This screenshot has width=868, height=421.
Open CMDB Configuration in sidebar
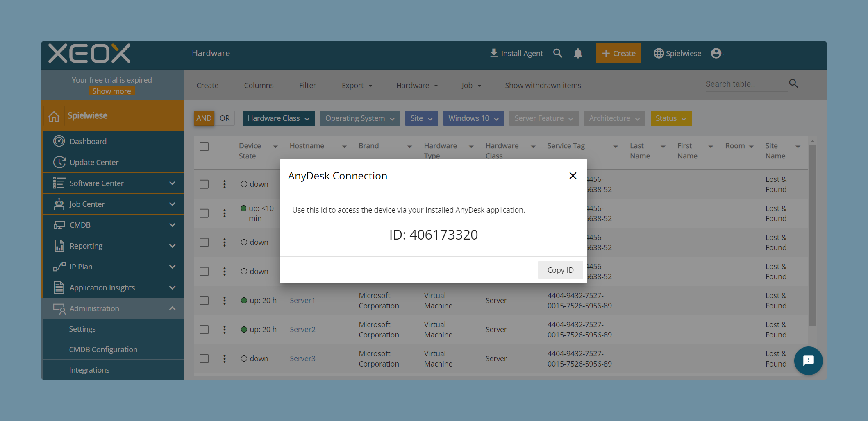114,349
